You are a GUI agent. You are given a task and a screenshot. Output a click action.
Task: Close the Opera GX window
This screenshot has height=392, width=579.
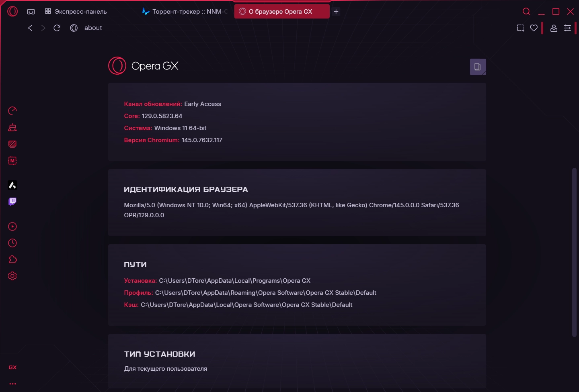click(570, 12)
